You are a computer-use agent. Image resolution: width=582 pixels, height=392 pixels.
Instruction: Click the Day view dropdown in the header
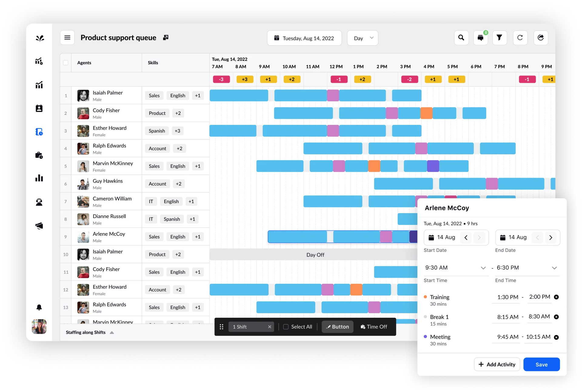[x=363, y=38]
